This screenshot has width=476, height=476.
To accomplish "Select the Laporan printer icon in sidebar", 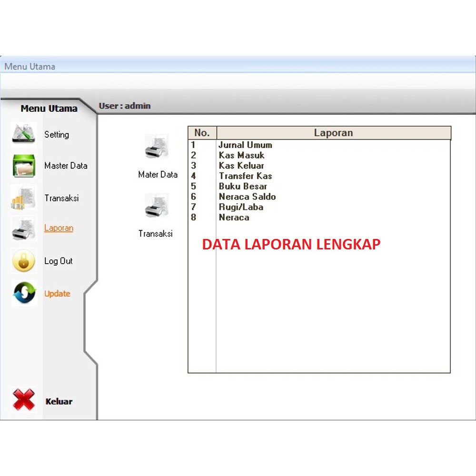I will [x=24, y=229].
